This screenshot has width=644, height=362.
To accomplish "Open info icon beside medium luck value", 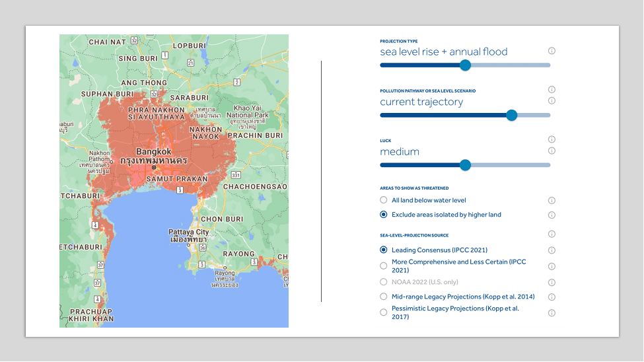I will pos(552,151).
